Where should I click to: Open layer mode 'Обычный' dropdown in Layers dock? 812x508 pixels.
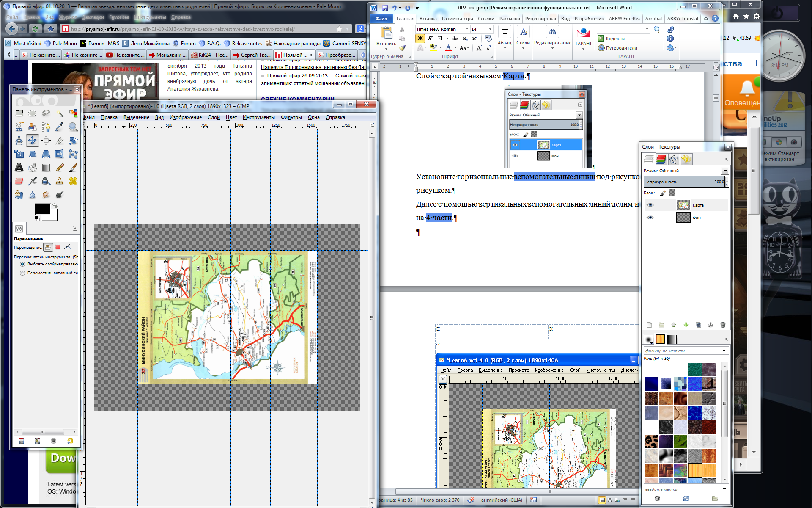725,171
